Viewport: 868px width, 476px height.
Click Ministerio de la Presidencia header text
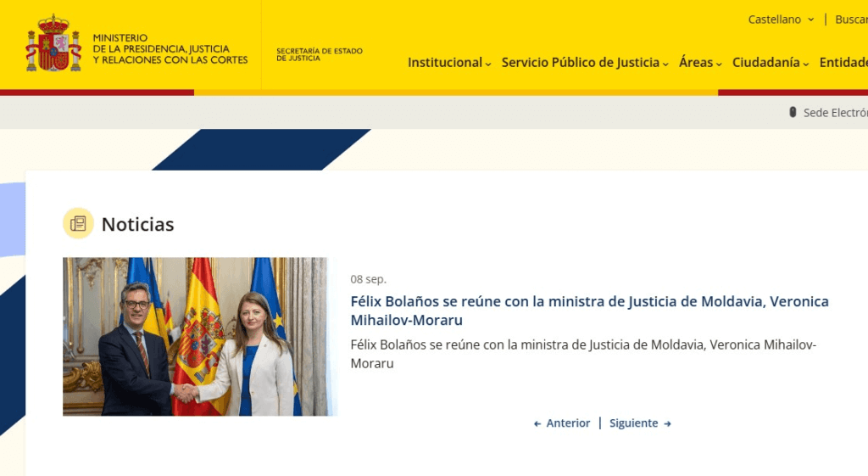[x=170, y=48]
